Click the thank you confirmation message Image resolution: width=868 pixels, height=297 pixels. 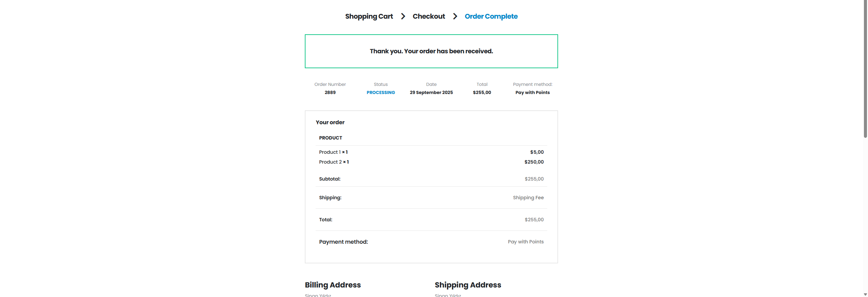[431, 51]
